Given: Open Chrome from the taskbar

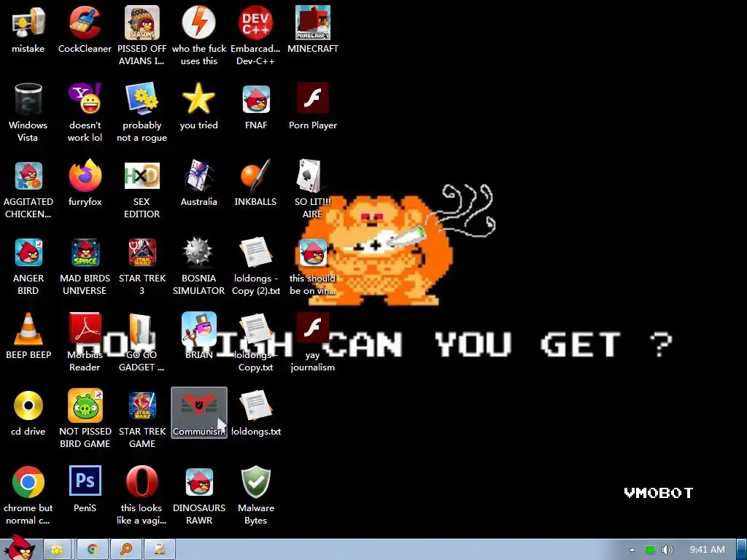Looking at the screenshot, I should 93,550.
